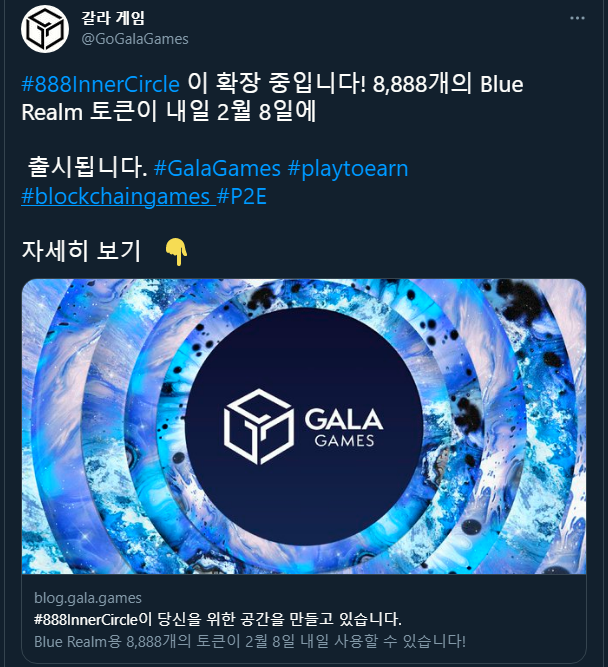
Task: Open the blue swirl link card image
Action: [304, 426]
